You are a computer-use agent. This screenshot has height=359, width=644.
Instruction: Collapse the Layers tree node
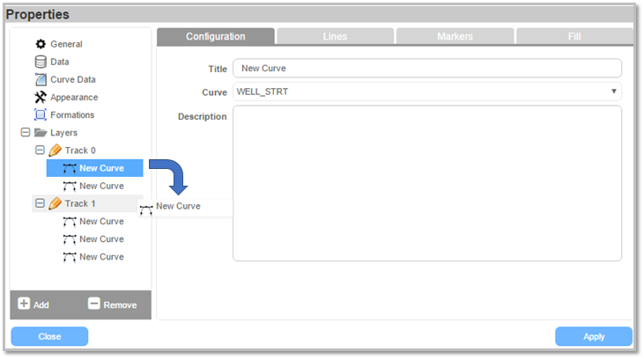pyautogui.click(x=26, y=132)
